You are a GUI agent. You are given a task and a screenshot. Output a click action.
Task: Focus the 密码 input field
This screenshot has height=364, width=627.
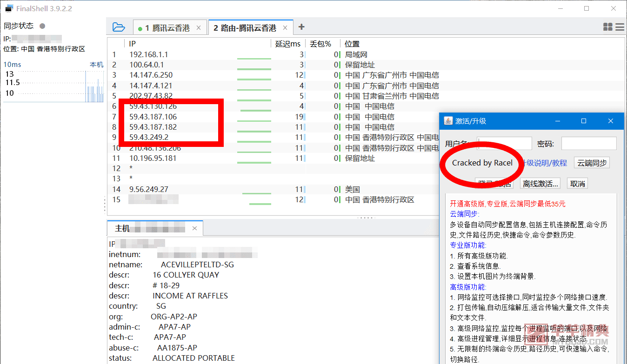click(x=589, y=144)
